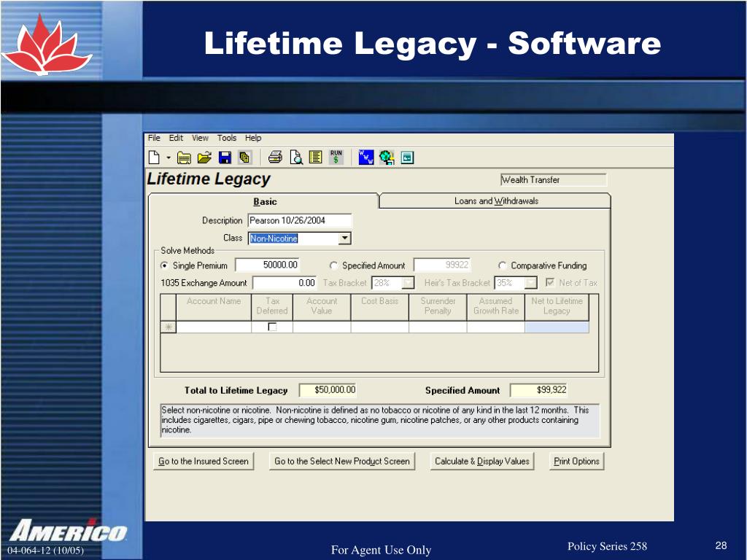Open the Help menu
The height and width of the screenshot is (560, 747).
253,138
